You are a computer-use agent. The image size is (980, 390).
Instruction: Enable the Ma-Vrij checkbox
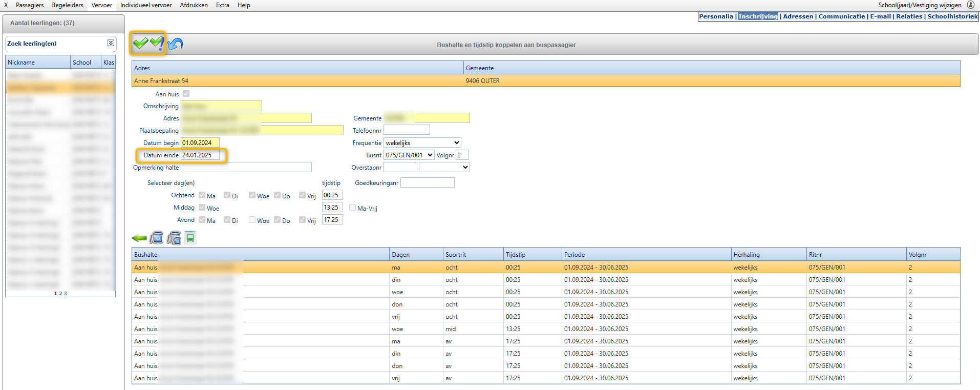[353, 208]
